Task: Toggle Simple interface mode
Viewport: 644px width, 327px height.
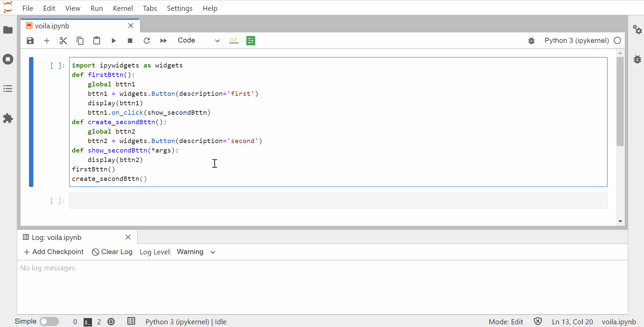Action: [49, 321]
